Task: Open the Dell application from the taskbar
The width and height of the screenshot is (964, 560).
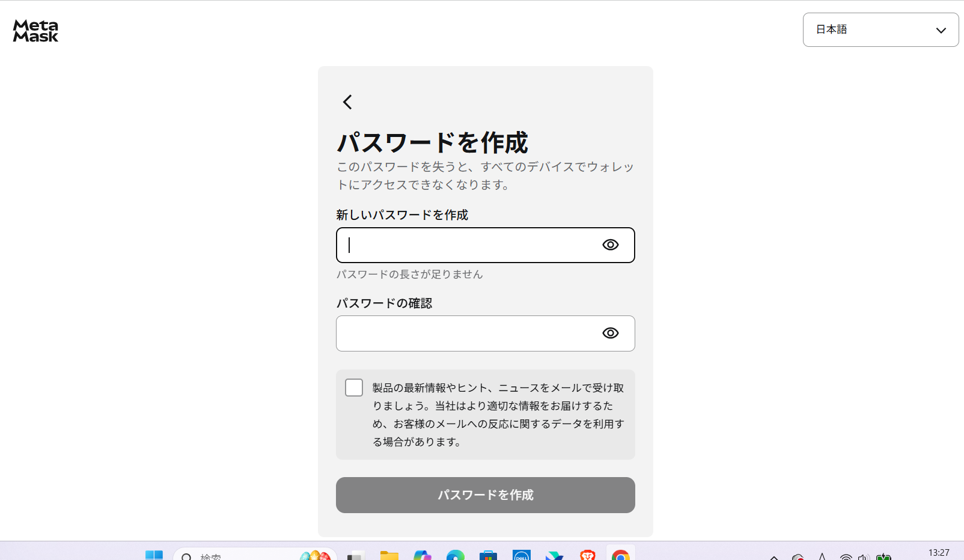Action: 522,556
